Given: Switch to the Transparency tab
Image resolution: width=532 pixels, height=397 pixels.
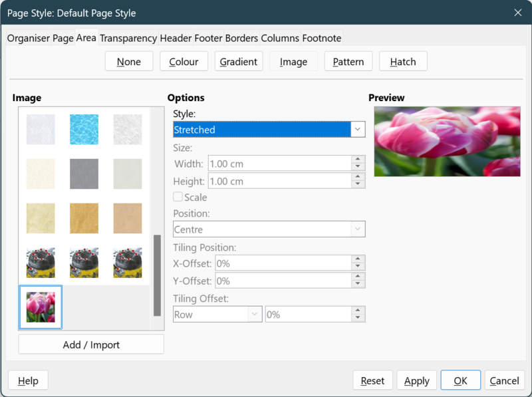Looking at the screenshot, I should [128, 38].
